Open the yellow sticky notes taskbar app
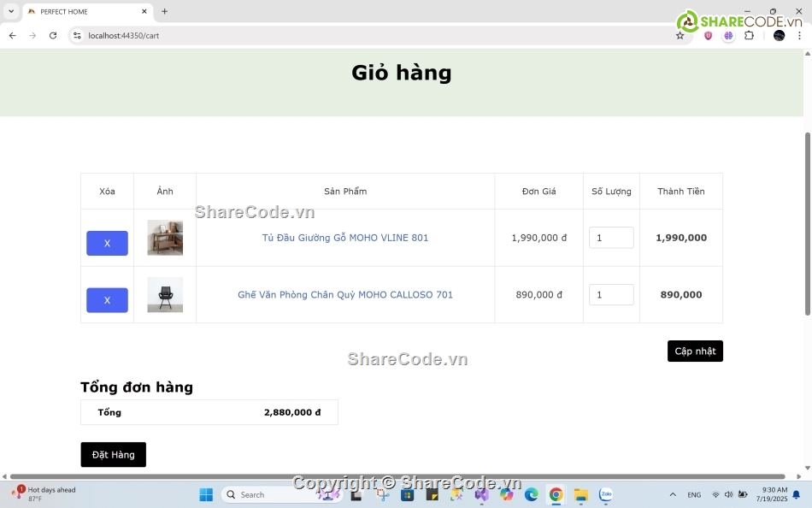This screenshot has width=812, height=508. pyautogui.click(x=432, y=495)
